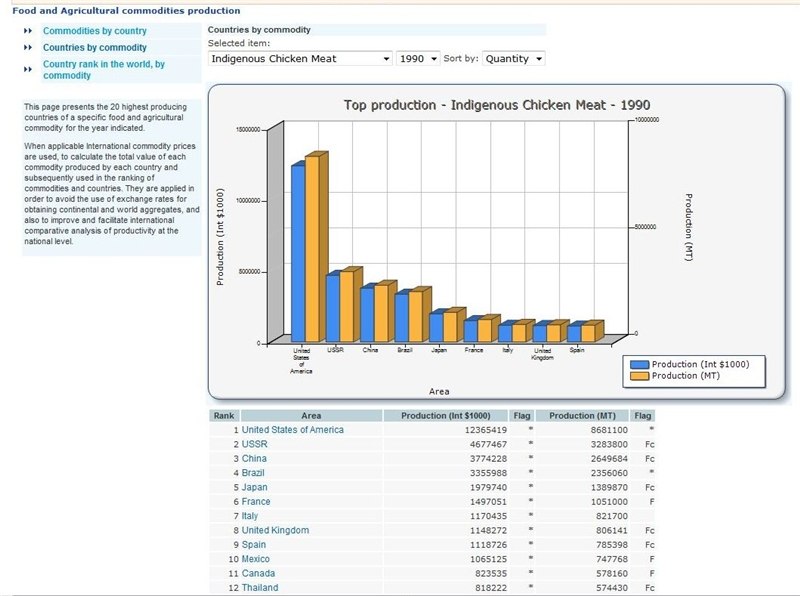This screenshot has height=596, width=800.
Task: Click the chart title Top production text
Action: (496, 105)
